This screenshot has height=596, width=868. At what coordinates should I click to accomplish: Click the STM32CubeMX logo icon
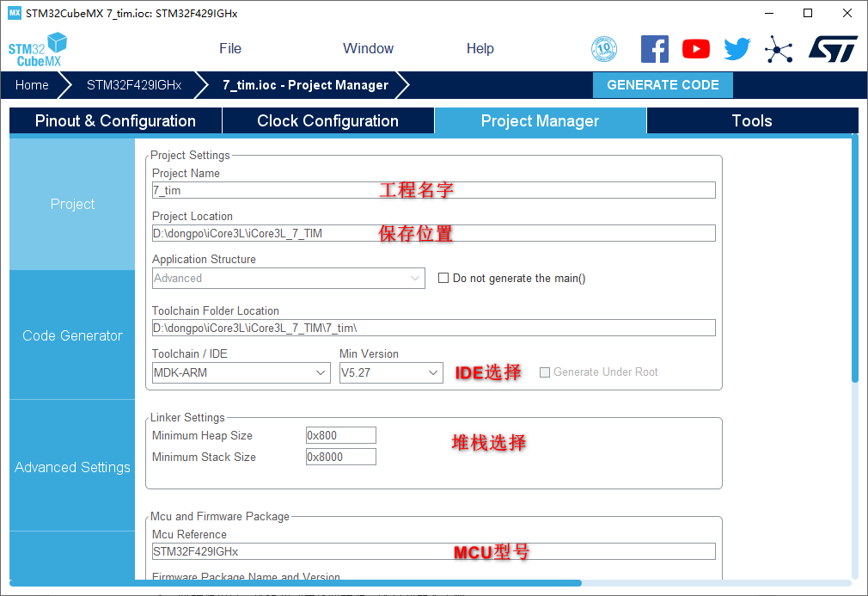(38, 49)
